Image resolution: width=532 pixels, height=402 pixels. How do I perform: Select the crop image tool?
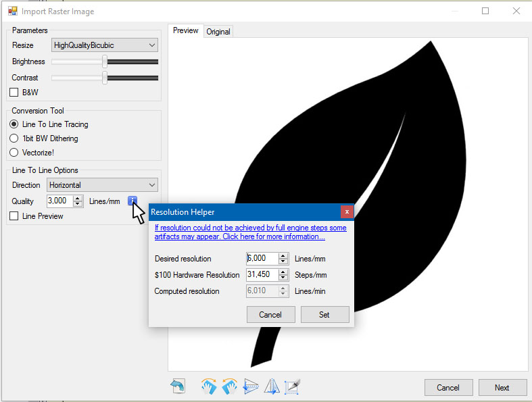click(x=293, y=386)
